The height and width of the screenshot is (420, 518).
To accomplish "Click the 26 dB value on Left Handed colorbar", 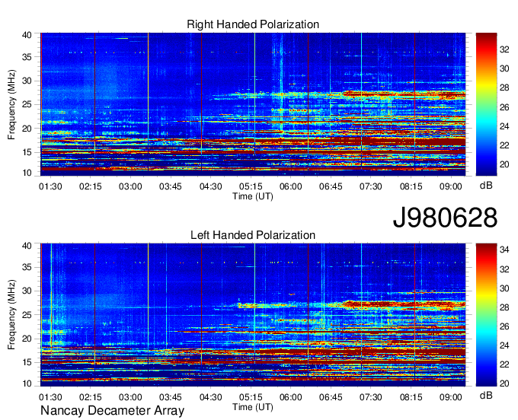I will pyautogui.click(x=504, y=326).
